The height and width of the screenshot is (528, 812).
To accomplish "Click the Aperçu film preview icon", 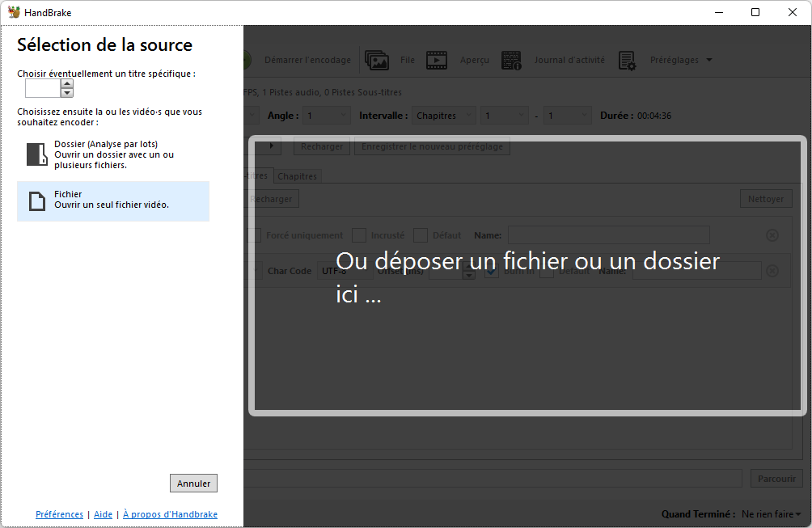I will (437, 60).
